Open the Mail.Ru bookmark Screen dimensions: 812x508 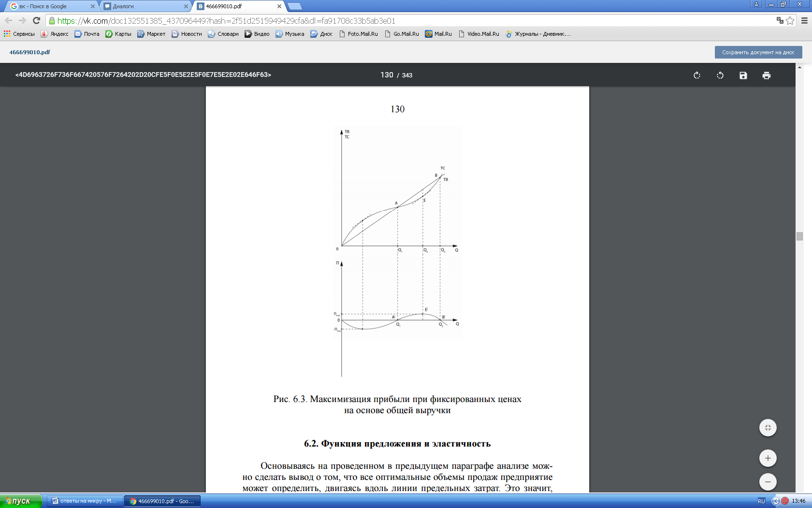click(x=438, y=34)
